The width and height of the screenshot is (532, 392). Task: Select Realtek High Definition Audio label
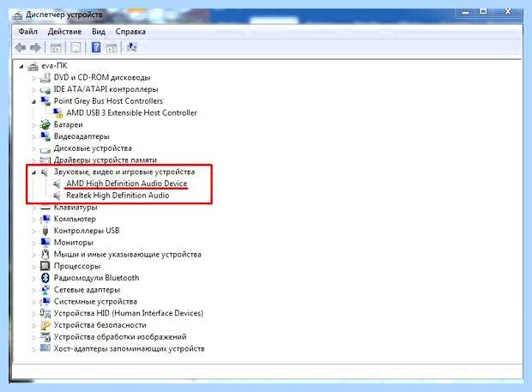tap(118, 196)
